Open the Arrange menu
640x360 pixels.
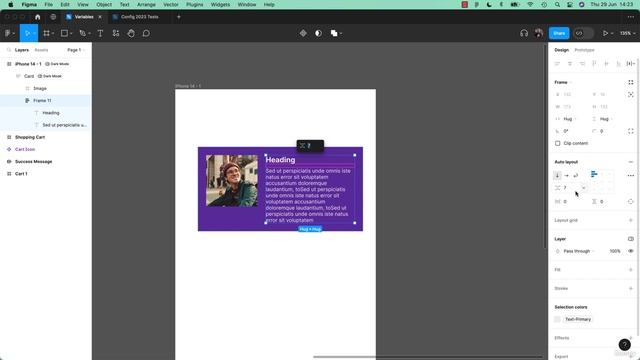click(146, 4)
